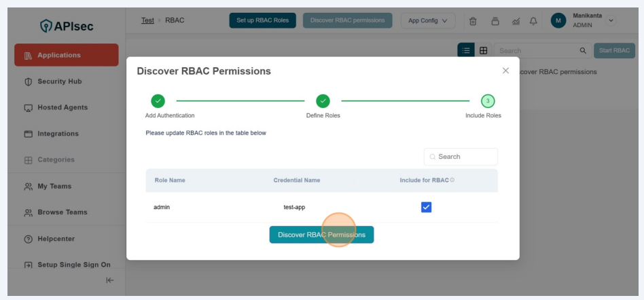Go to Security Hub in sidebar
Viewport: 644px width, 300px height.
(x=59, y=81)
